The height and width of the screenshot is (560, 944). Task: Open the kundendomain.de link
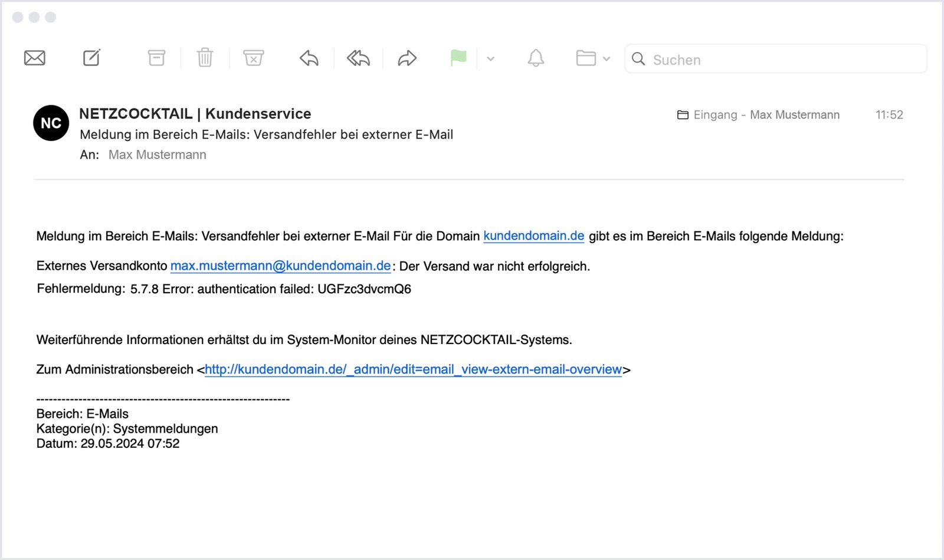[533, 236]
